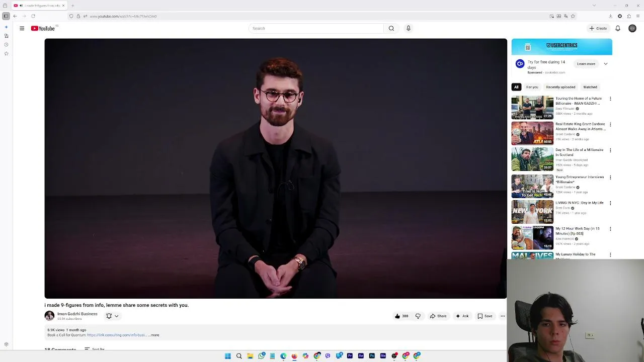Launch Media Encoder from taskbar
644x362 pixels.
click(383, 356)
